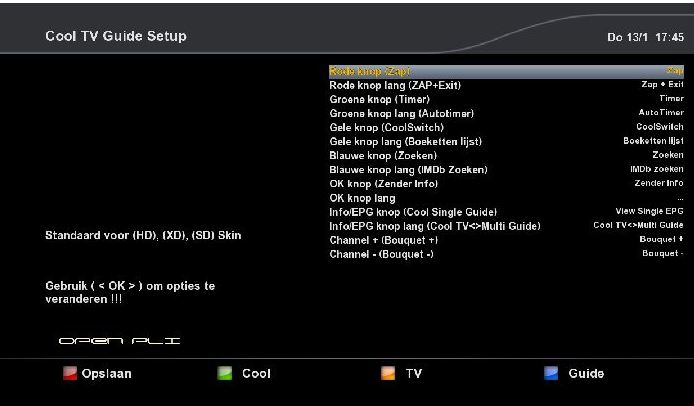
Task: Change the Zender Info value
Action: (x=659, y=183)
